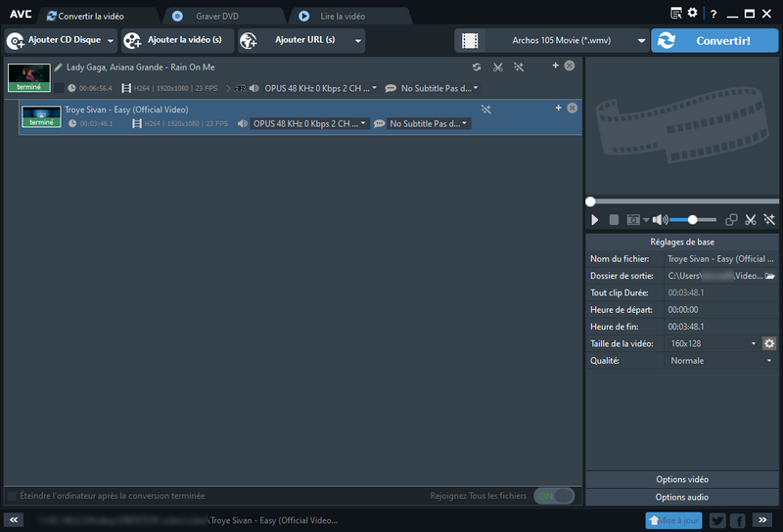This screenshot has width=783, height=532.
Task: Toggle the Join All Files switch
Action: (x=554, y=496)
